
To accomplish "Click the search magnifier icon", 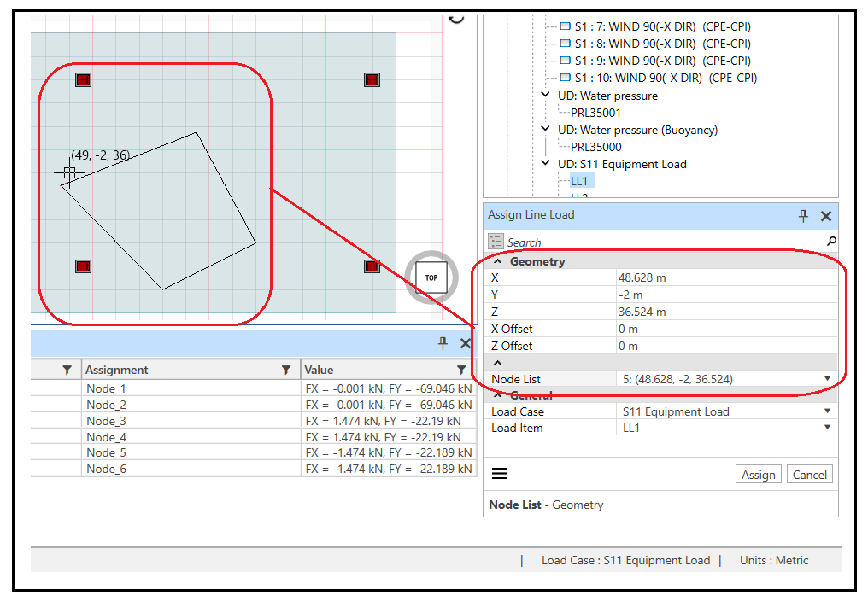I will tap(831, 242).
